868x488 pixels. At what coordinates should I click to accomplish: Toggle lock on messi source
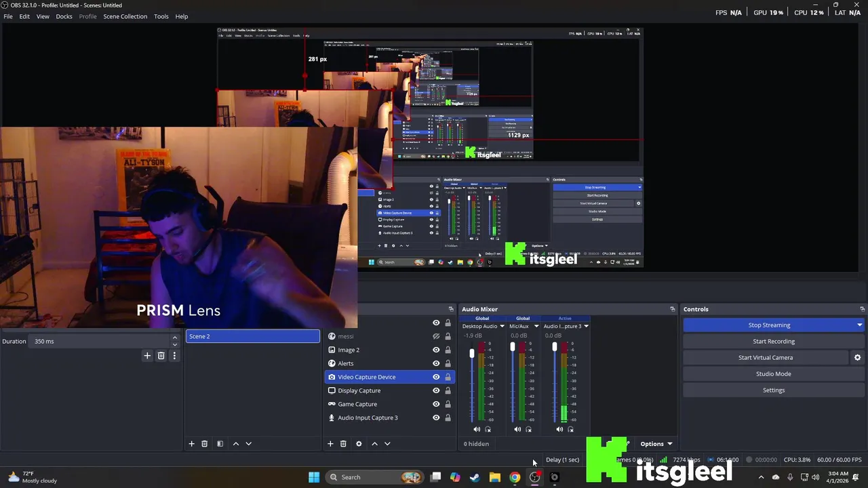(x=448, y=336)
